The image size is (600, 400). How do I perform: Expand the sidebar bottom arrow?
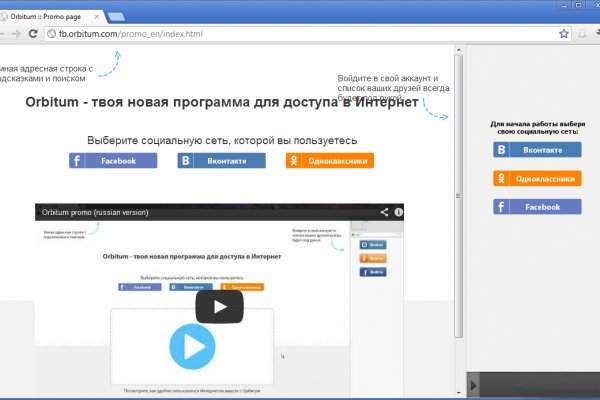[473, 385]
